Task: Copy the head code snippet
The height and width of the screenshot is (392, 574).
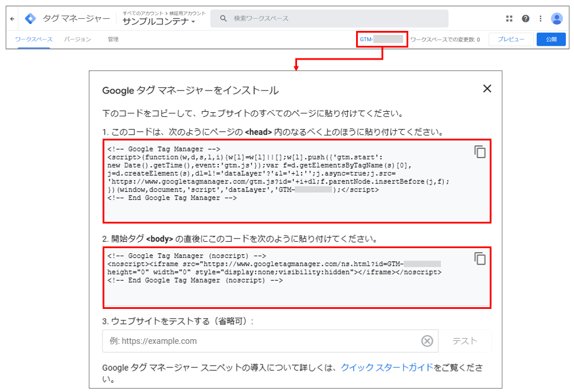Action: 480,151
